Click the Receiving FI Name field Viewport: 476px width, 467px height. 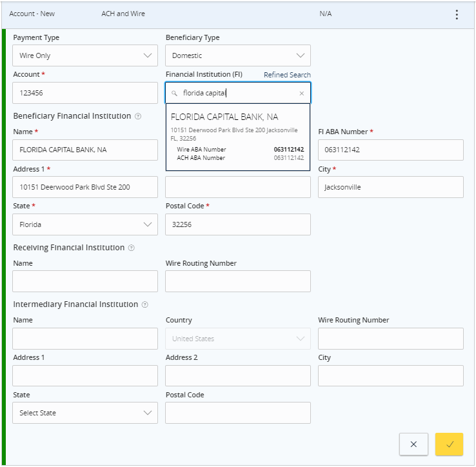point(85,281)
